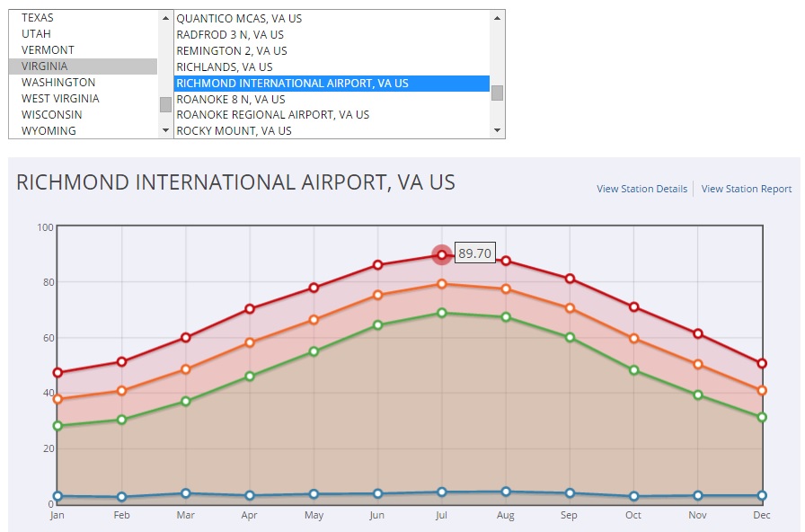Choose WEST VIRGINIA from state list
Viewport: 805px width, 532px height.
click(60, 99)
